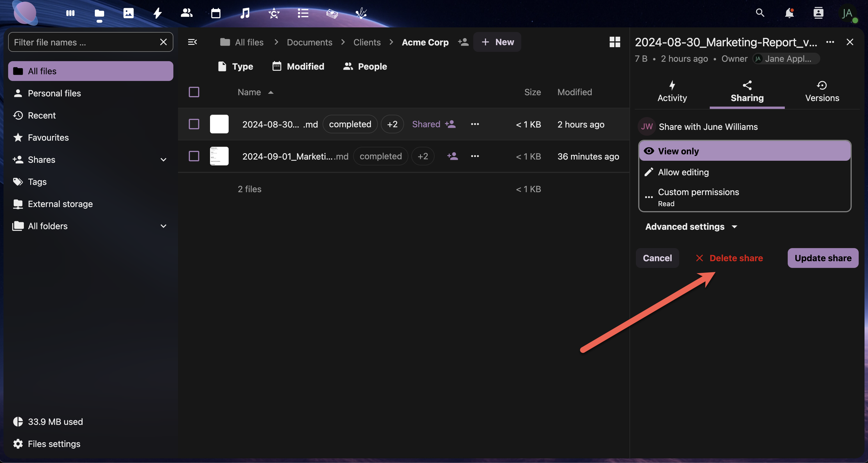
Task: Open actions menu for 2024-09-01 file
Action: [x=475, y=156]
